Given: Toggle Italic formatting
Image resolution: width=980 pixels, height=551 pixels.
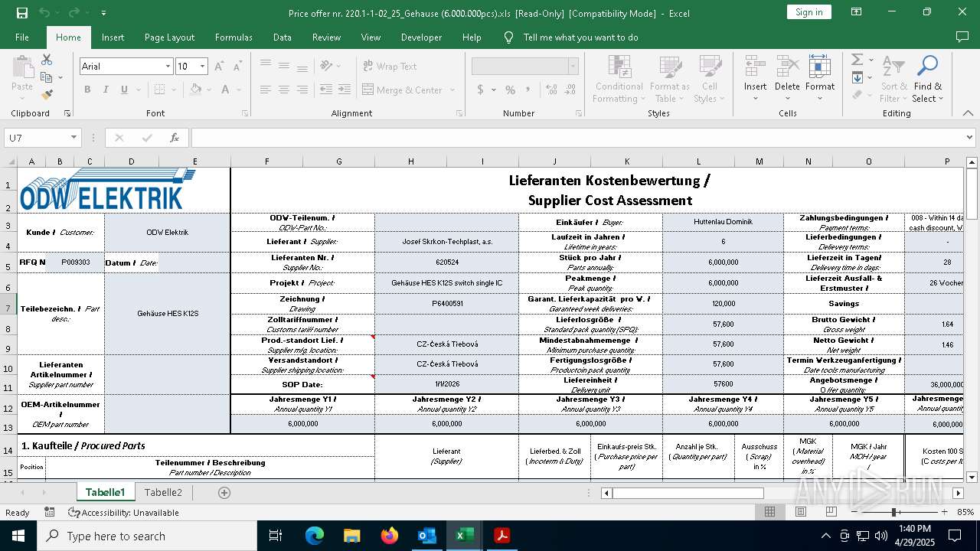Looking at the screenshot, I should pos(106,90).
